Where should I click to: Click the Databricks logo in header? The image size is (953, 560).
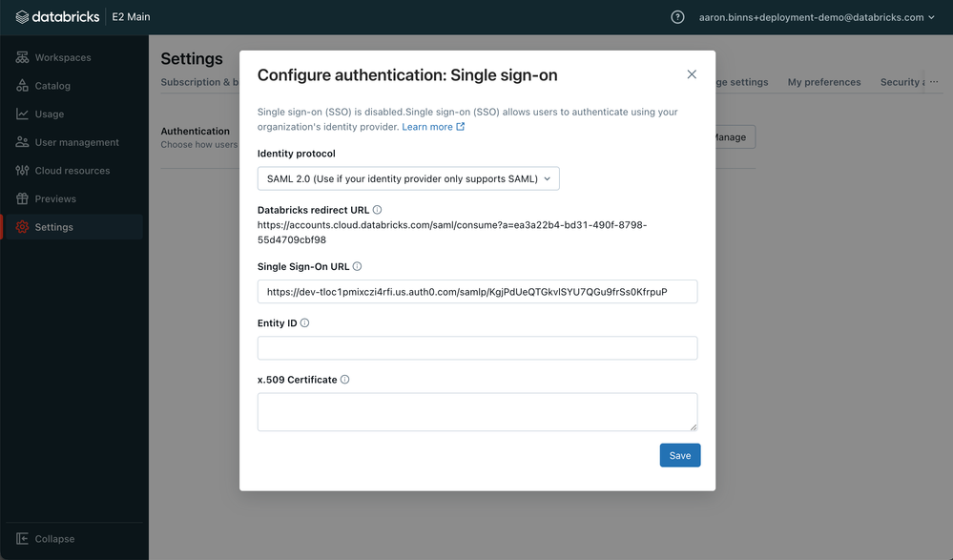pos(58,17)
